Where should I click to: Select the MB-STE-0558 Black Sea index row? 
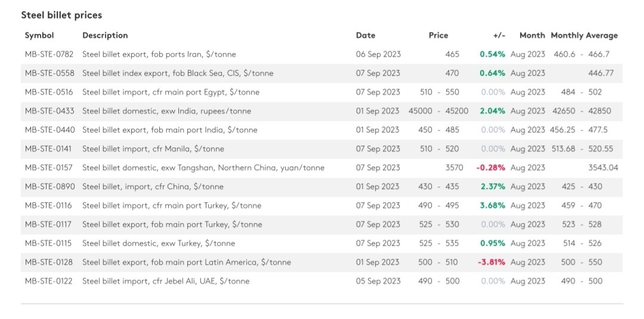321,73
